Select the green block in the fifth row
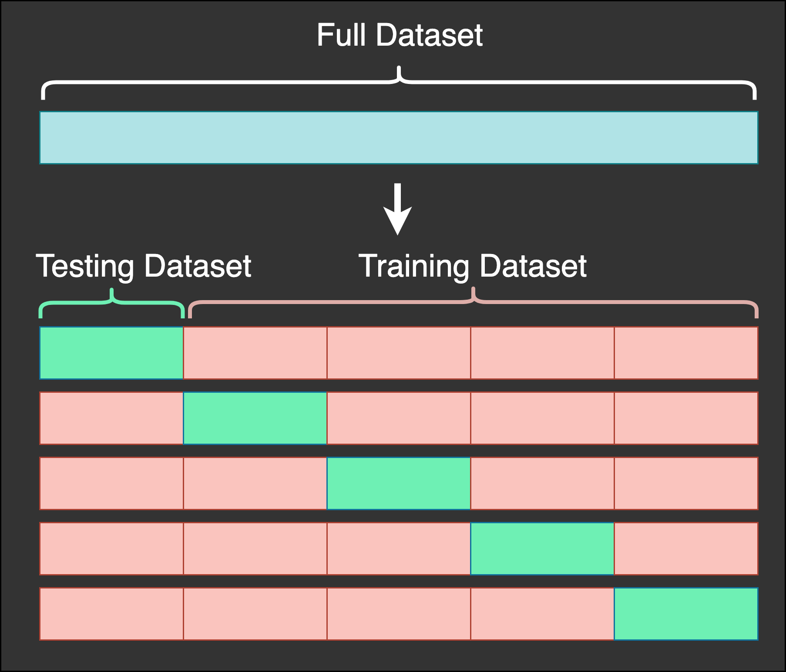The width and height of the screenshot is (786, 672). (x=686, y=614)
